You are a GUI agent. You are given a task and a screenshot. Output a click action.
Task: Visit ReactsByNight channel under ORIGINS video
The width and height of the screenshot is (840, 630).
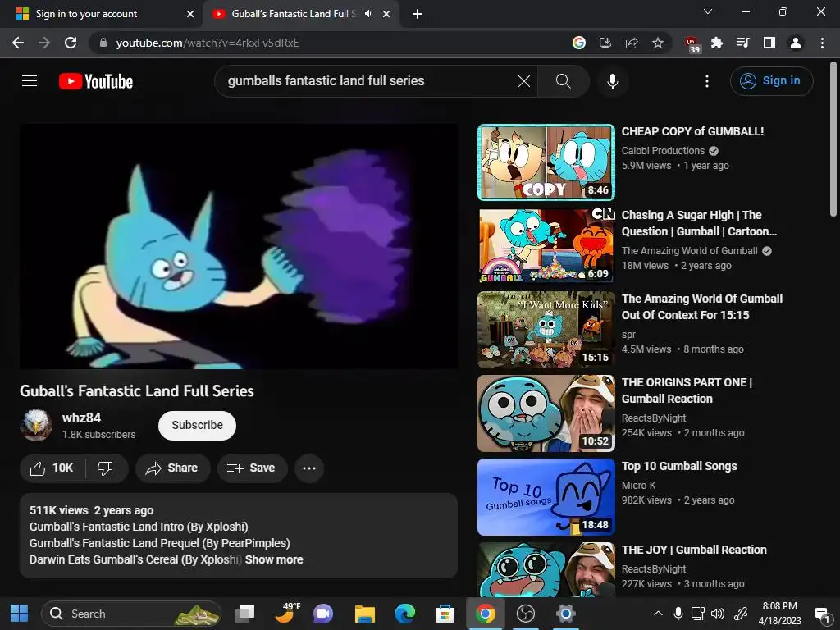click(654, 418)
